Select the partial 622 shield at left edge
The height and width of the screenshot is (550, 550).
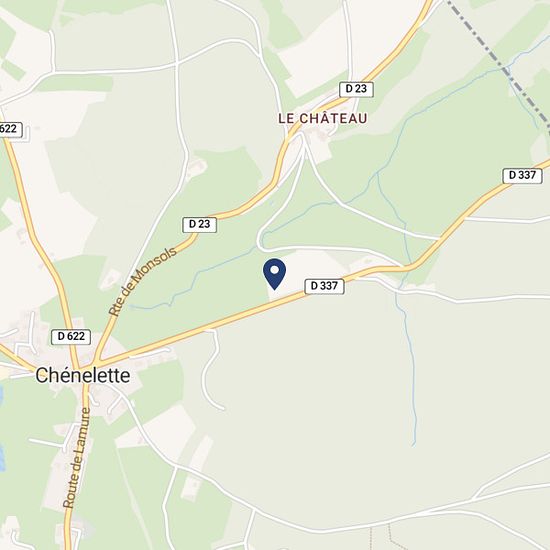11,129
